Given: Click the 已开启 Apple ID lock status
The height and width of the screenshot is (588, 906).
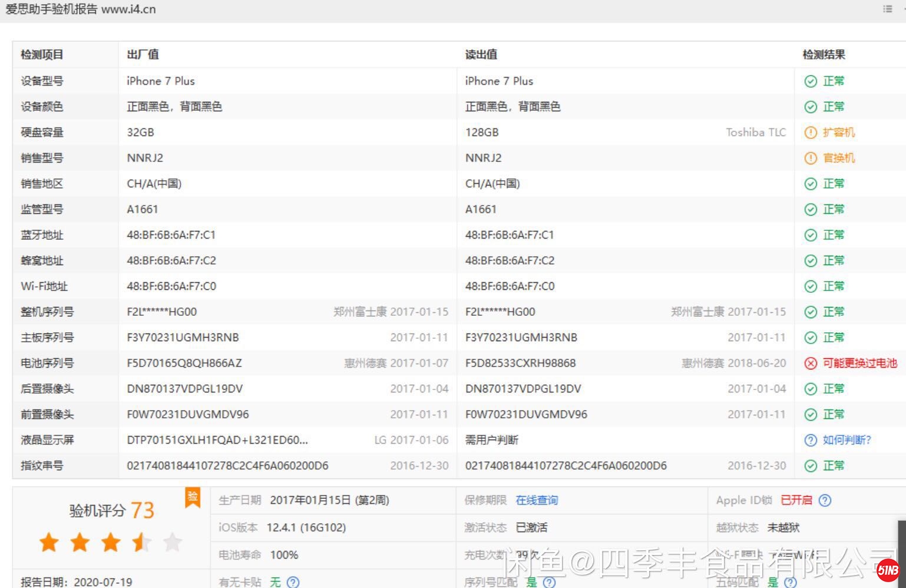Looking at the screenshot, I should coord(796,500).
